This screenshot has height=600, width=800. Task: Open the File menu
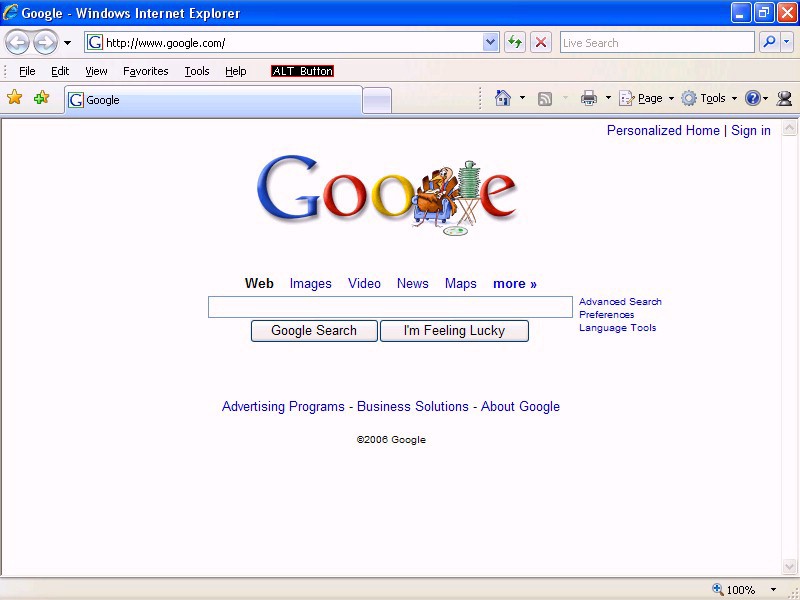[27, 71]
